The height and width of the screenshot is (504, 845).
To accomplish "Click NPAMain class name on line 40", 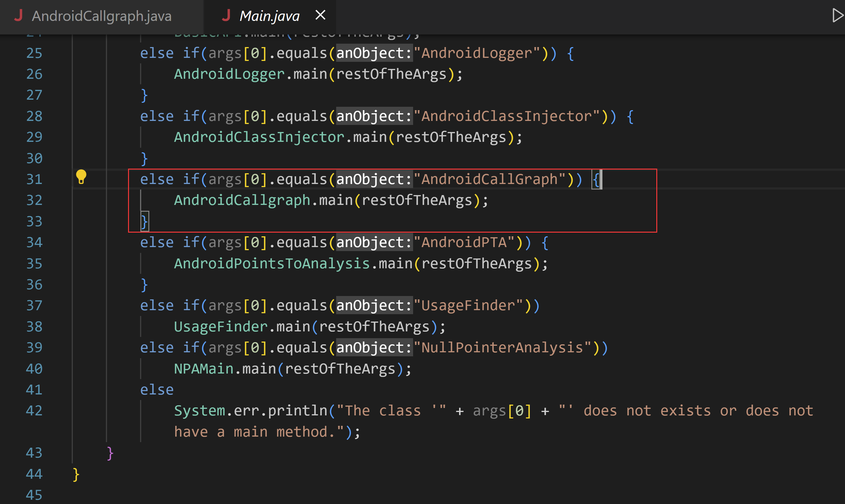I will click(x=204, y=369).
